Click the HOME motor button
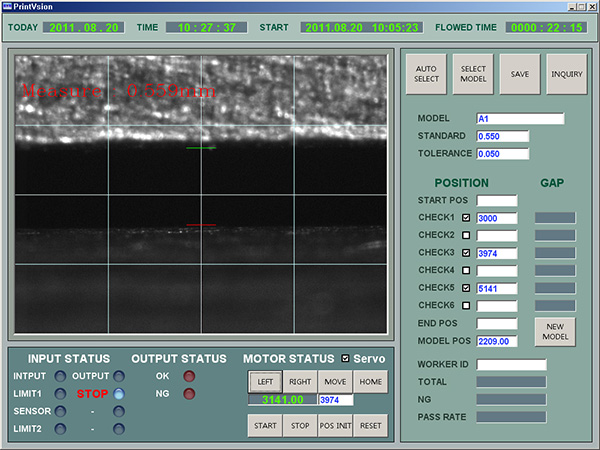This screenshot has width=600, height=450. [x=369, y=381]
